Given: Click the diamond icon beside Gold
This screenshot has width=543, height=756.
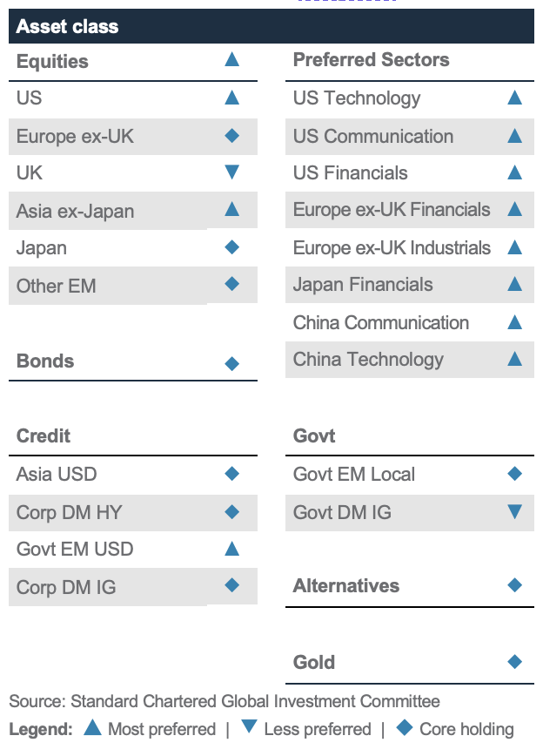Looking at the screenshot, I should [514, 662].
